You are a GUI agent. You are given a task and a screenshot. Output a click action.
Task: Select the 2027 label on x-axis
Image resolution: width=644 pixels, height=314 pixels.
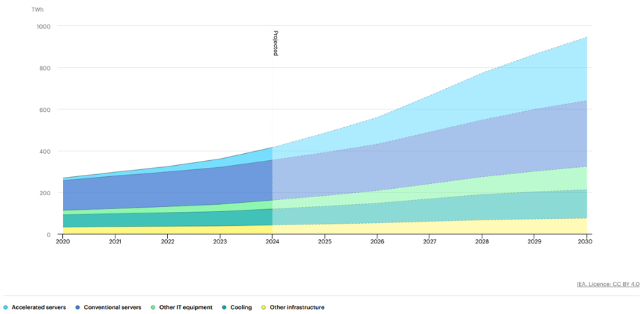tap(429, 242)
